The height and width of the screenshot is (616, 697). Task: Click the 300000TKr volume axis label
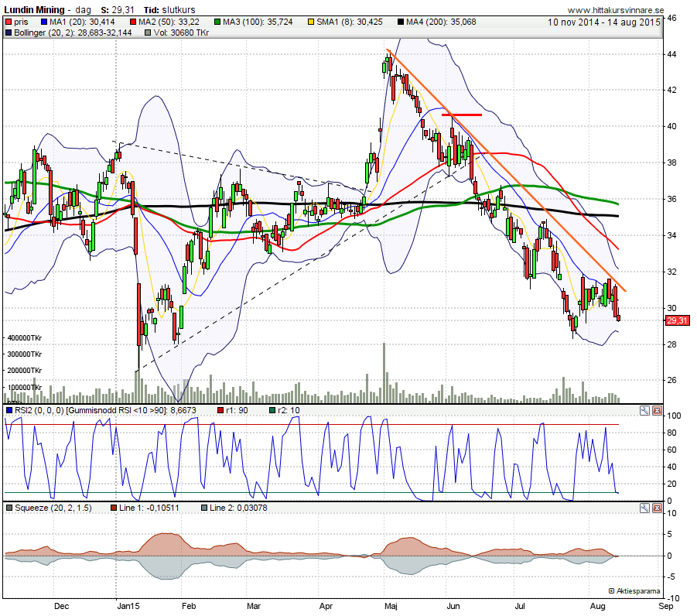25,354
